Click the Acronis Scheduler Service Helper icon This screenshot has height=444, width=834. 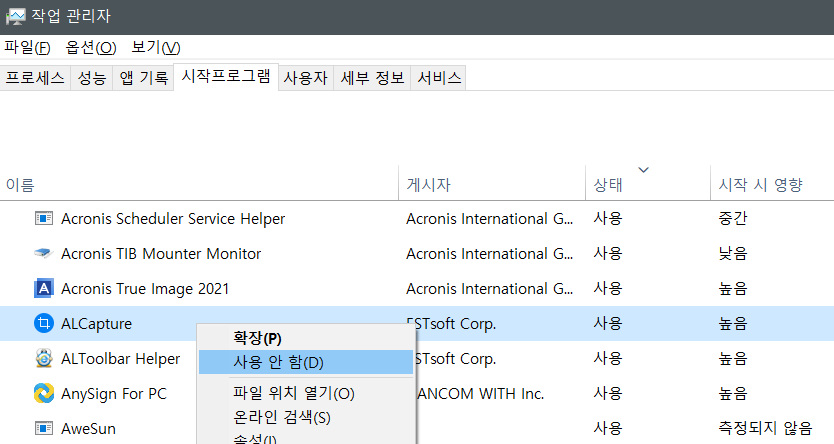point(44,218)
